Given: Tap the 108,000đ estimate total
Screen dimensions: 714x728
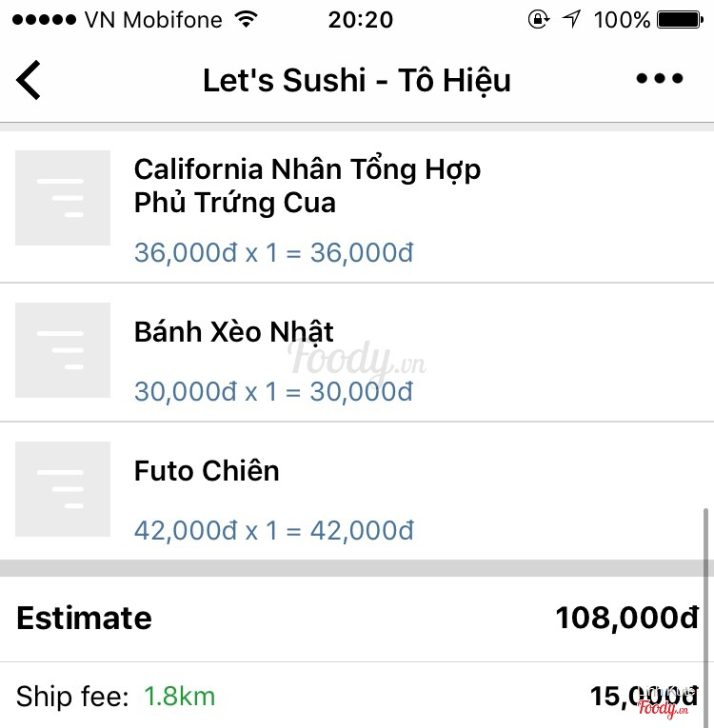Looking at the screenshot, I should click(626, 619).
